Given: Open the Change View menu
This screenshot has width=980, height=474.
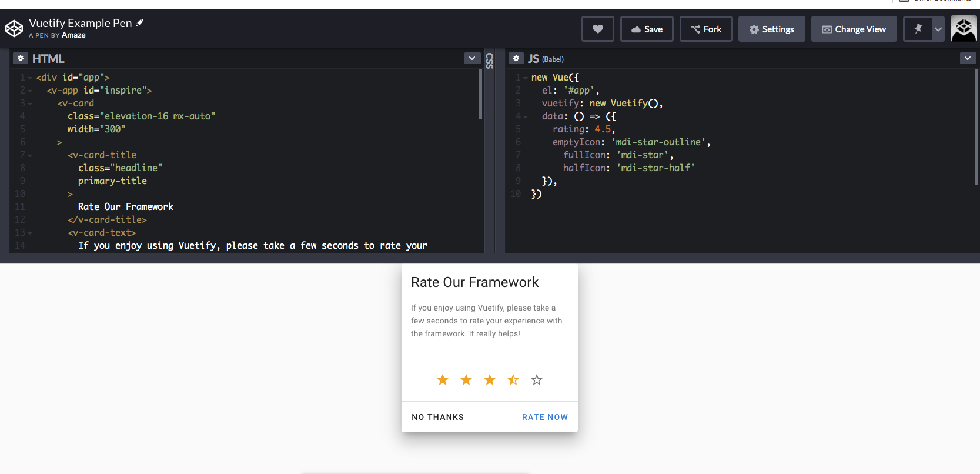Looking at the screenshot, I should pyautogui.click(x=854, y=29).
